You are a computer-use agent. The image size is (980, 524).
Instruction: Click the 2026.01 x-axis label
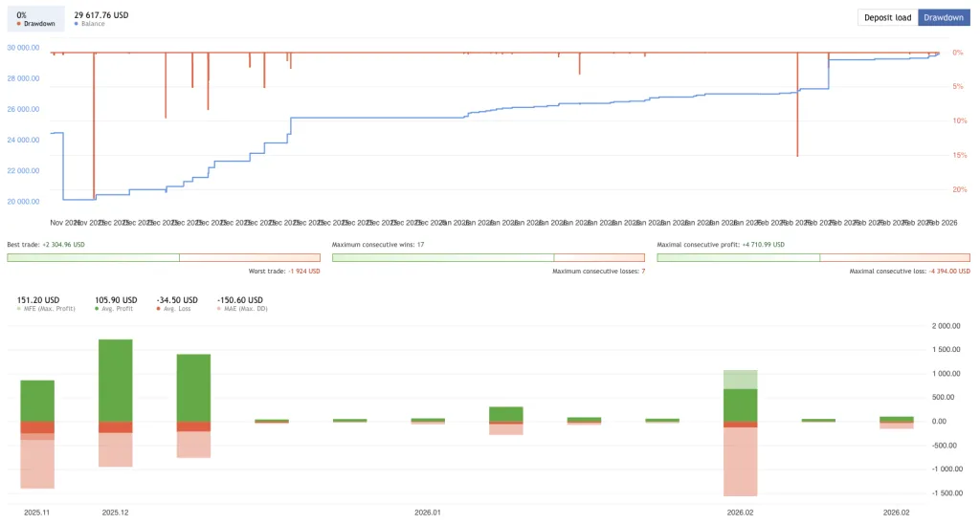click(x=428, y=513)
